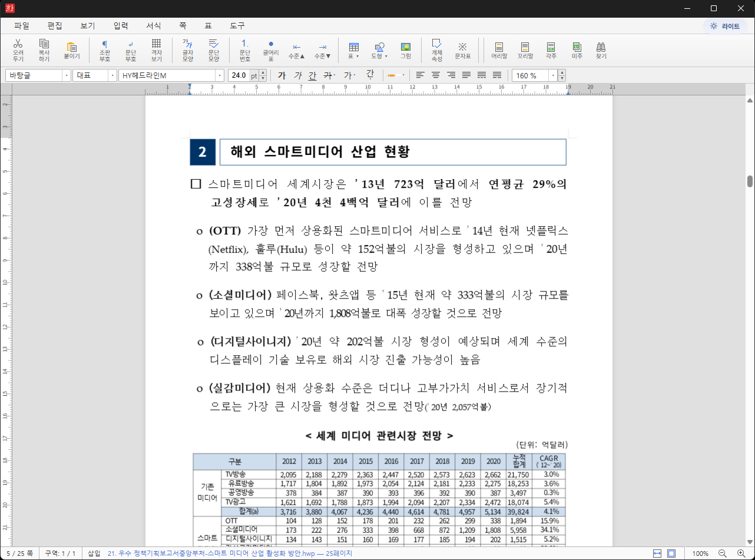Click the 구역: 1 / 1 section indicator

pos(60,554)
